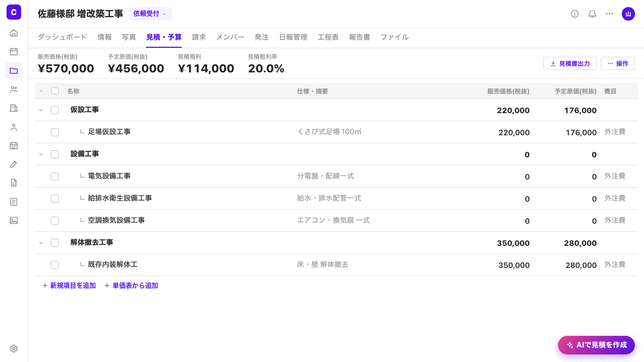Screen dimensions: 644x362
Task: Open the home icon in the sidebar
Action: point(14,33)
